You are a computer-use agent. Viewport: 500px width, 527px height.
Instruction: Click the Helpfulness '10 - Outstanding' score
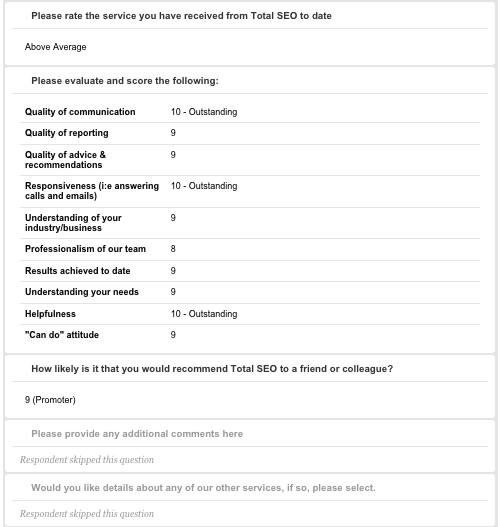pyautogui.click(x=204, y=314)
